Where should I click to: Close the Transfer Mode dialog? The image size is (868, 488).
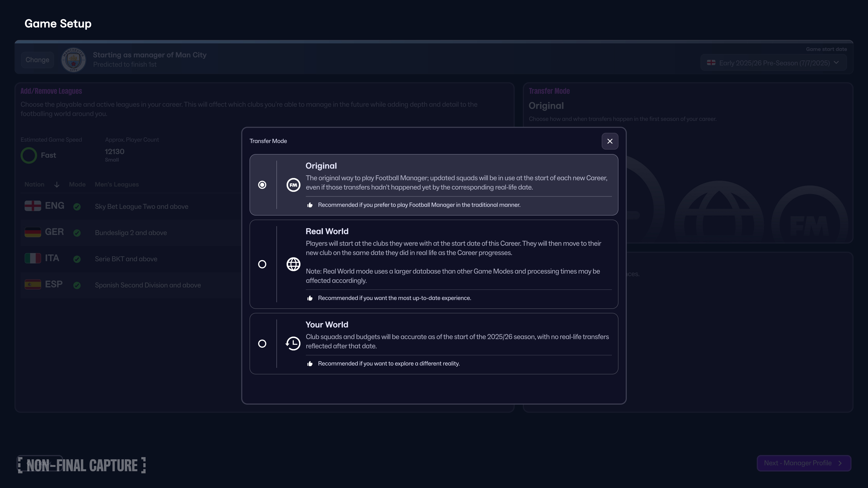pyautogui.click(x=610, y=141)
